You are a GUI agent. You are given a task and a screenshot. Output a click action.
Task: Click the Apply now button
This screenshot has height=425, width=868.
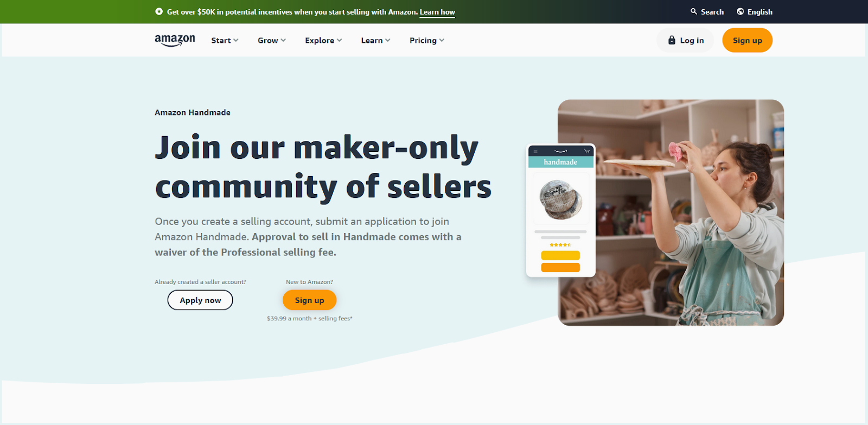coord(200,300)
